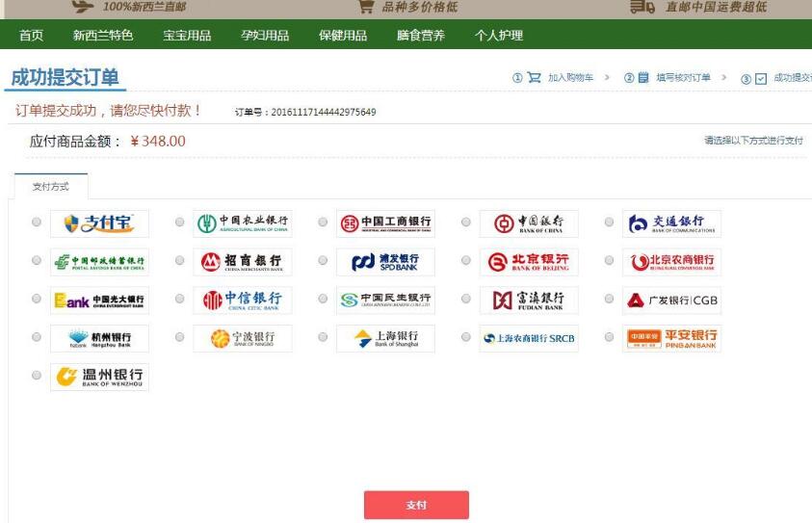Click the Bank of Communications logo
812x523 pixels.
[x=671, y=223]
